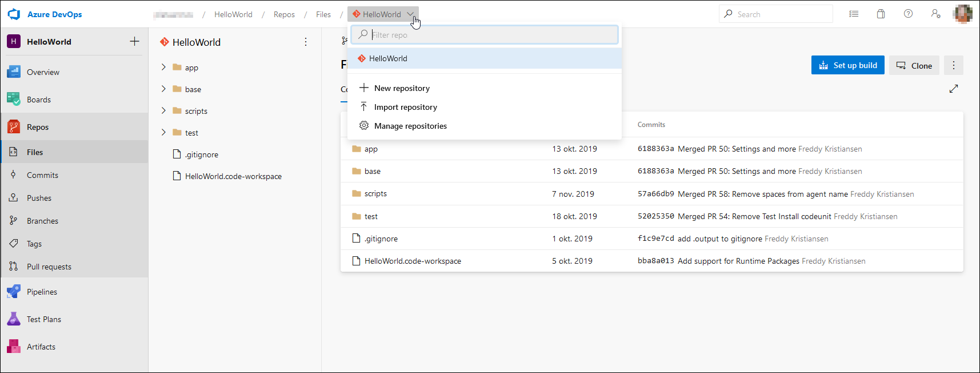Click the repository icon in the tree panel header
Viewport: 980px width, 373px height.
click(164, 42)
